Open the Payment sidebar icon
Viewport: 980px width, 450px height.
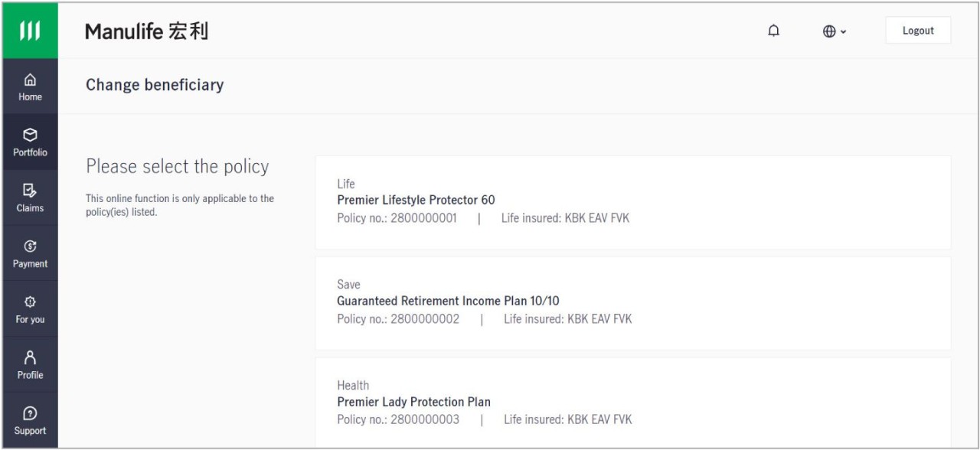click(30, 253)
